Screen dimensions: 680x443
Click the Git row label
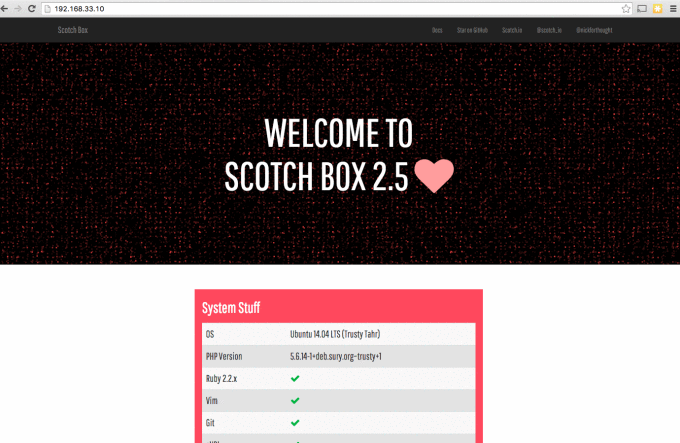tap(210, 423)
